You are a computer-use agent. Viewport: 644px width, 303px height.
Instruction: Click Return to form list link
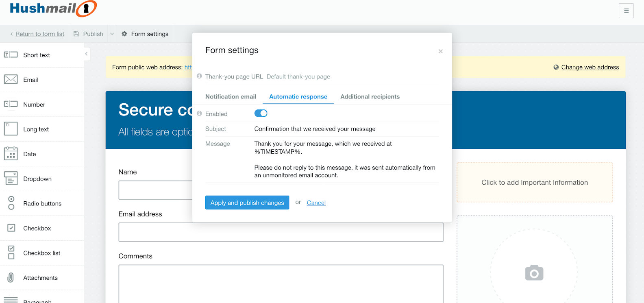[x=40, y=34]
